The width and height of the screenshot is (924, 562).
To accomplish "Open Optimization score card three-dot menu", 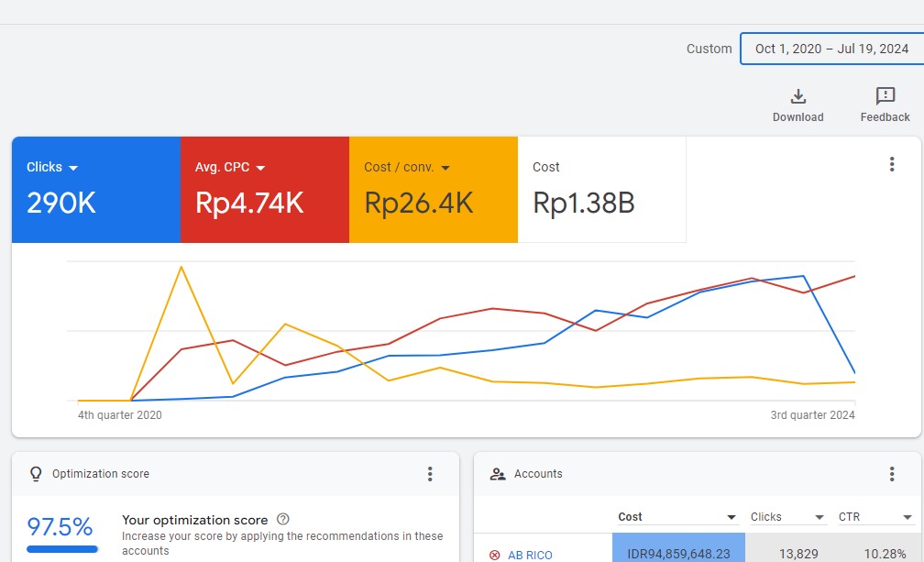I will (430, 474).
